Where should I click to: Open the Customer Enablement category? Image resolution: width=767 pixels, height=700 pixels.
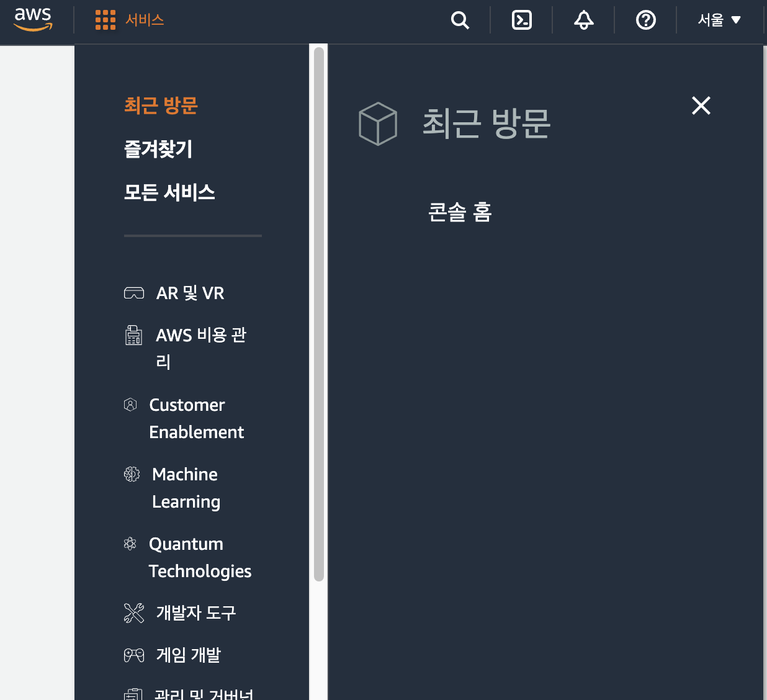pyautogui.click(x=197, y=418)
